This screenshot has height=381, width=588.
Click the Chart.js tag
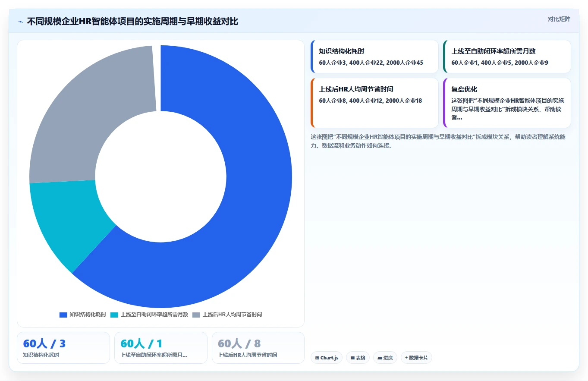pos(327,358)
